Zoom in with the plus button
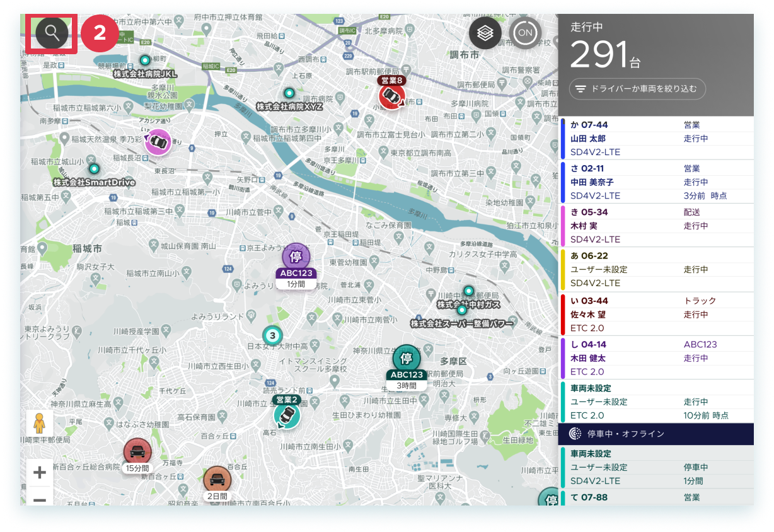This screenshot has width=774, height=532. pos(40,473)
